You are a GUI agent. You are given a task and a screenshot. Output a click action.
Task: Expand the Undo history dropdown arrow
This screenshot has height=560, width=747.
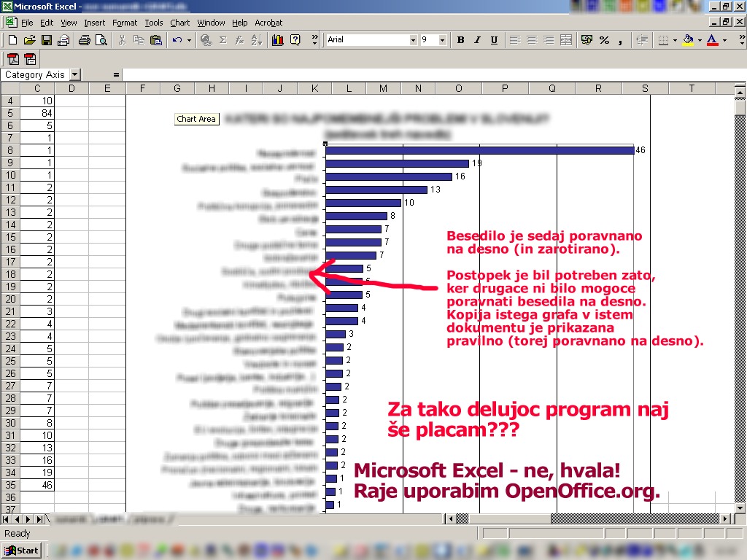point(189,40)
